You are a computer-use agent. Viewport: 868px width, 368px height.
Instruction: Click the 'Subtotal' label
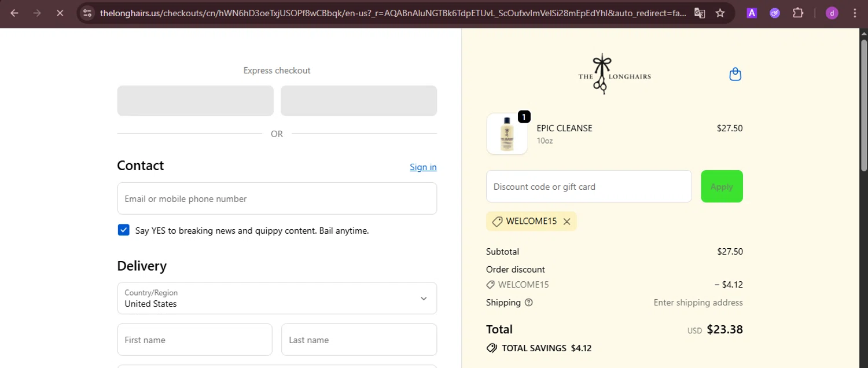tap(502, 252)
